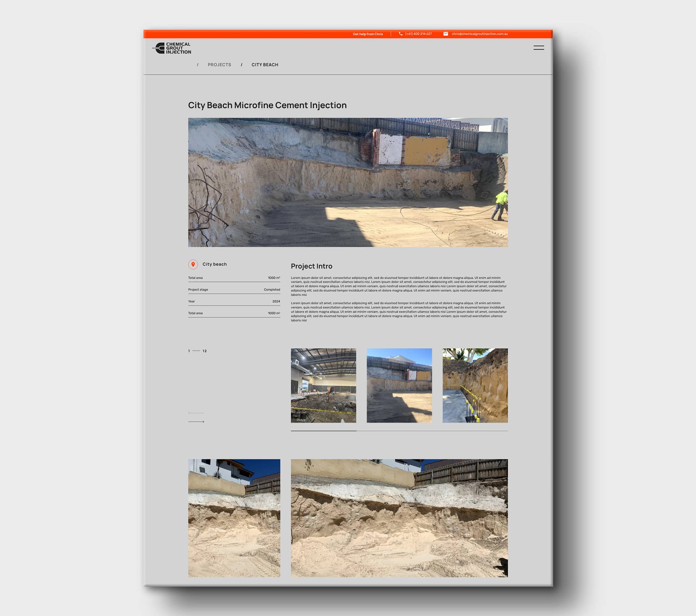Click the chris@chemicalgroutinjection.com.au email link

tap(479, 34)
